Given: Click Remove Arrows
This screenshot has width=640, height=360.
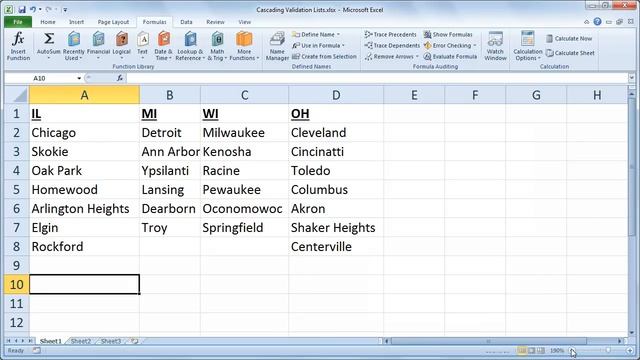Looking at the screenshot, I should 391,57.
